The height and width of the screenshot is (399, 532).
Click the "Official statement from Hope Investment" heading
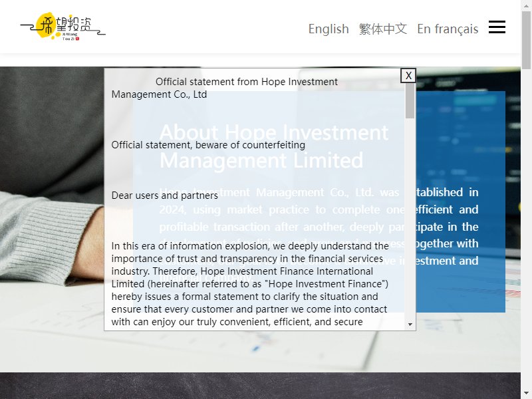pyautogui.click(x=225, y=88)
